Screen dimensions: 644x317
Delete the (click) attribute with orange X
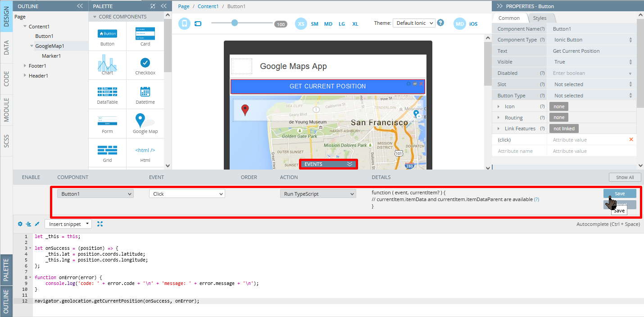tap(631, 139)
